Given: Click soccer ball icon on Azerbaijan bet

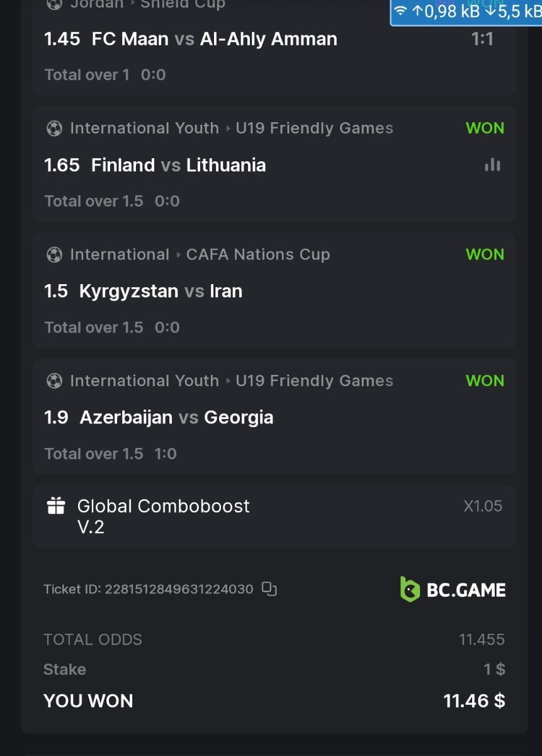Looking at the screenshot, I should pyautogui.click(x=55, y=381).
